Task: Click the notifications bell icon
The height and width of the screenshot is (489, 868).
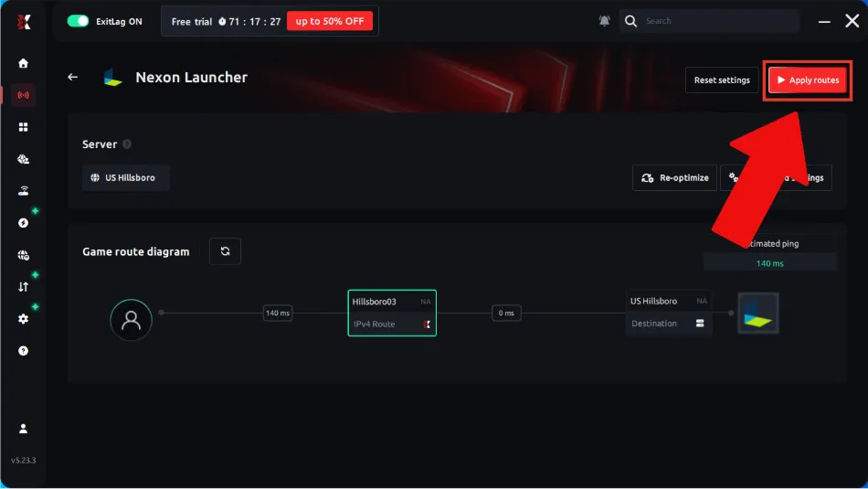Action: (605, 21)
